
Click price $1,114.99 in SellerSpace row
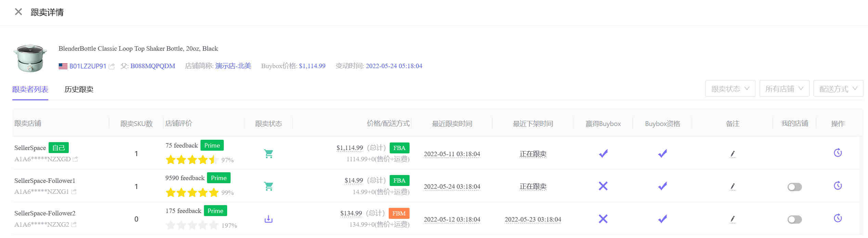click(x=350, y=148)
